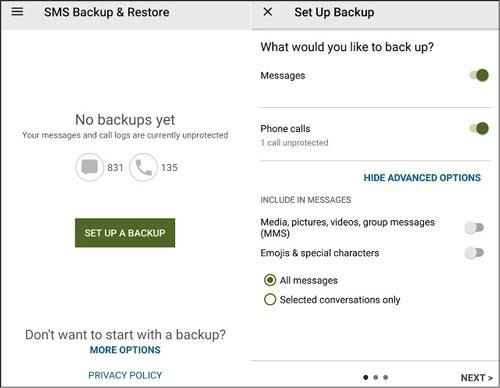
Task: Choose Selected conversations only option
Action: click(270, 299)
